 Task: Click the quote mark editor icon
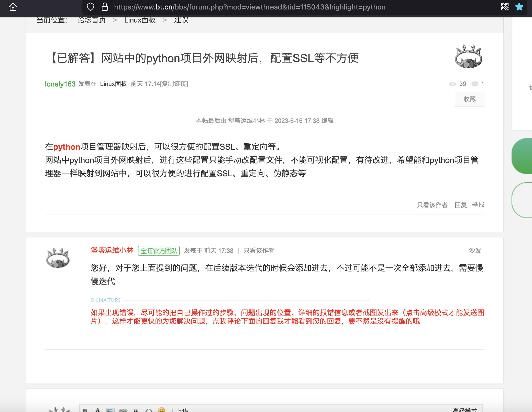(136, 410)
